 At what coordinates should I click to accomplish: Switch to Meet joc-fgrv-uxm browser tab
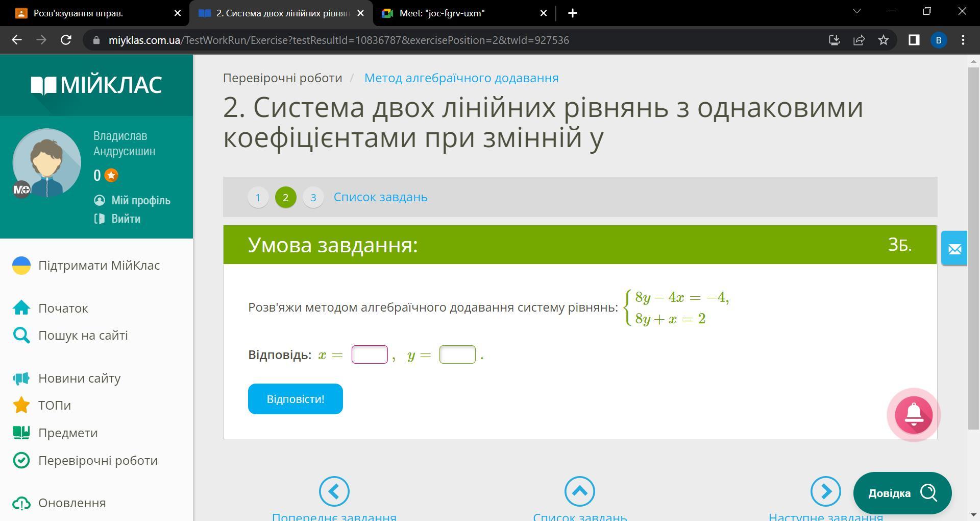pos(464,13)
